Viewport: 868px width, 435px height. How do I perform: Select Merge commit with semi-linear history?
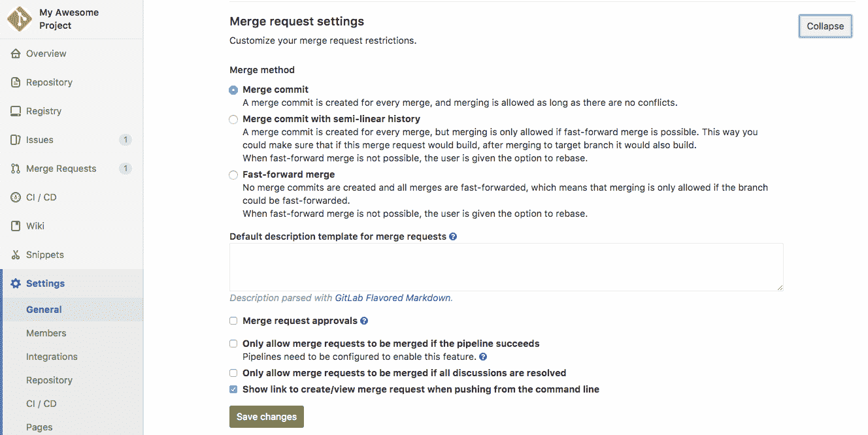pyautogui.click(x=233, y=120)
